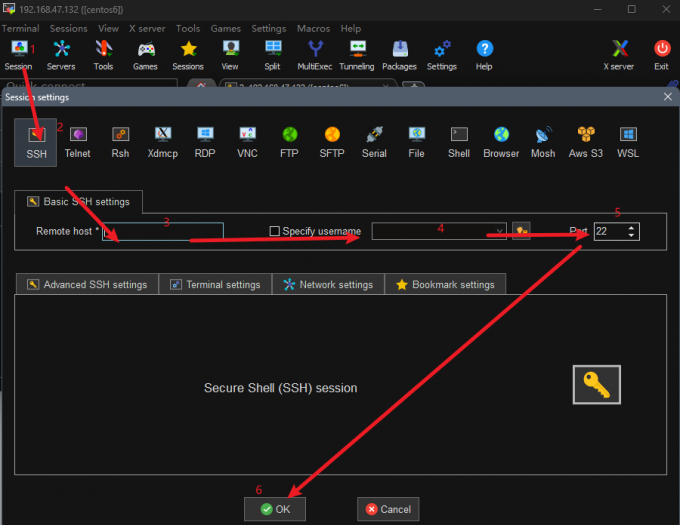Click the Exit power icon
Screen dimensions: 680x525
[661, 55]
